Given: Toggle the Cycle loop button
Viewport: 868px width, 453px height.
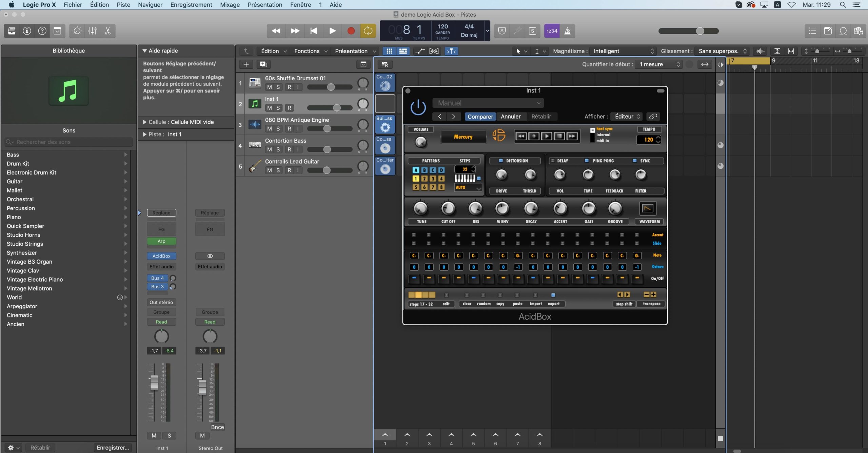Looking at the screenshot, I should tap(368, 31).
